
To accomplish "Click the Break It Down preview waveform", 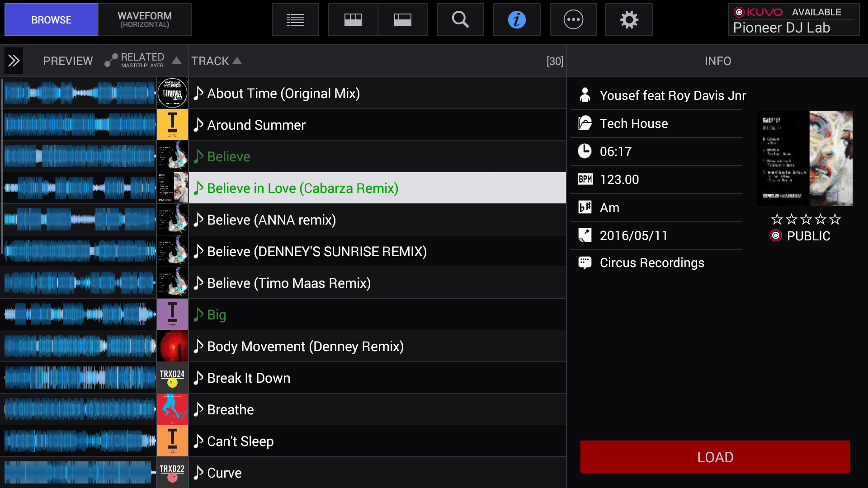I will (x=80, y=378).
